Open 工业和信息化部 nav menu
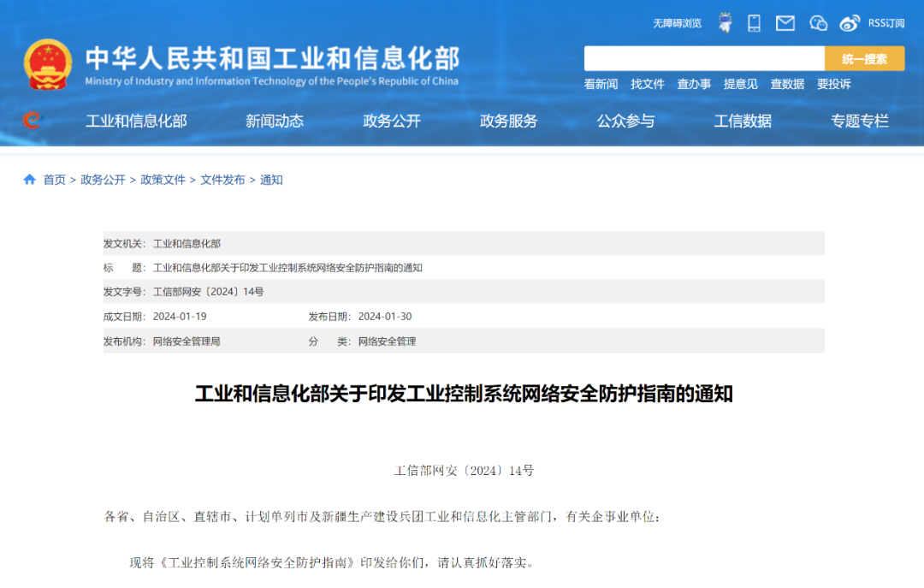Image resolution: width=924 pixels, height=588 pixels. [136, 121]
